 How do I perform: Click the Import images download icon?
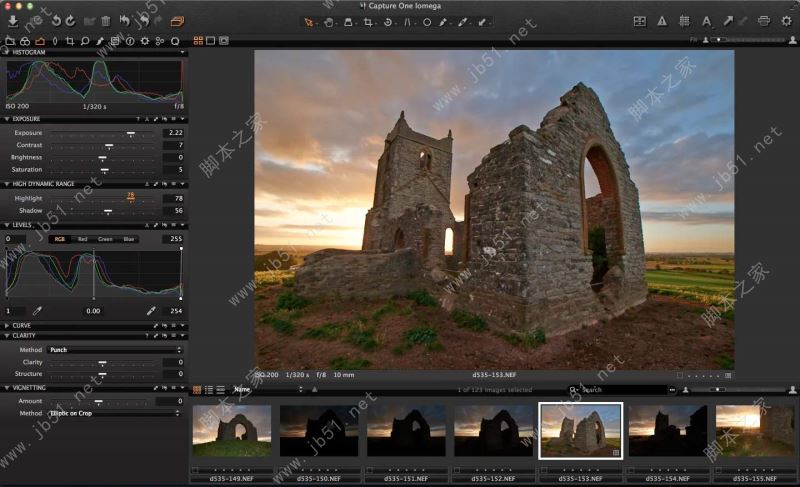pyautogui.click(x=13, y=21)
